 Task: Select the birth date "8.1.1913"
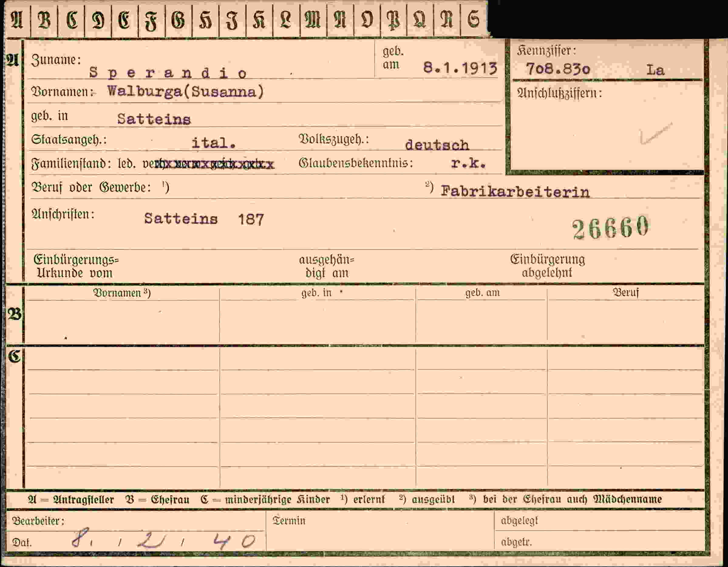[460, 68]
